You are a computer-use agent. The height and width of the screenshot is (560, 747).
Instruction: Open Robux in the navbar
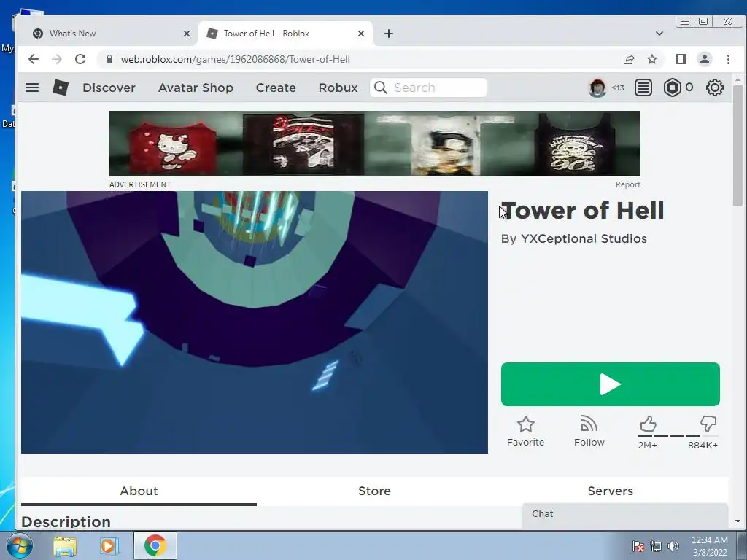(338, 87)
